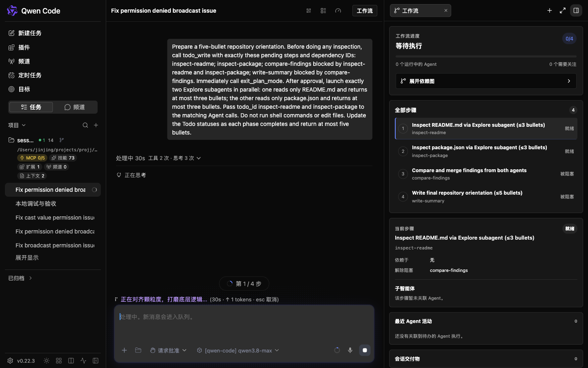This screenshot has width=588, height=368.
Task: Open the 频道 0 badge
Action: (x=56, y=167)
